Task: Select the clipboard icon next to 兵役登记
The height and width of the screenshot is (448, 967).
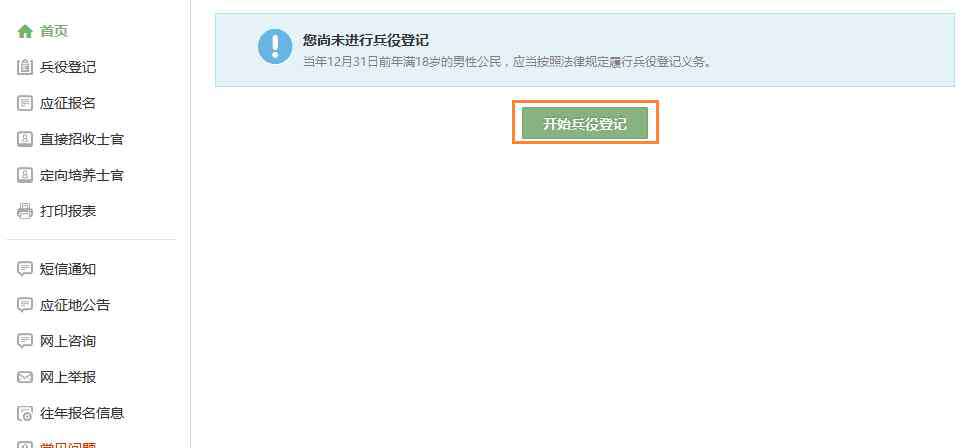Action: (25, 67)
